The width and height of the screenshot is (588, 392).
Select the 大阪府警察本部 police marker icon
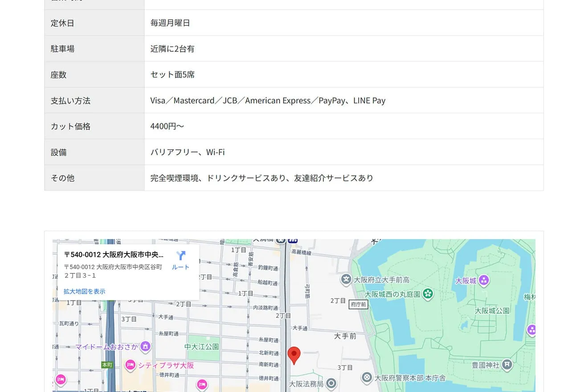367,378
